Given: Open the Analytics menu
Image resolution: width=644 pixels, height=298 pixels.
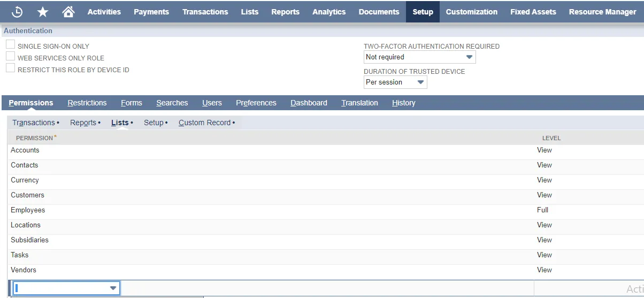Looking at the screenshot, I should [x=329, y=12].
